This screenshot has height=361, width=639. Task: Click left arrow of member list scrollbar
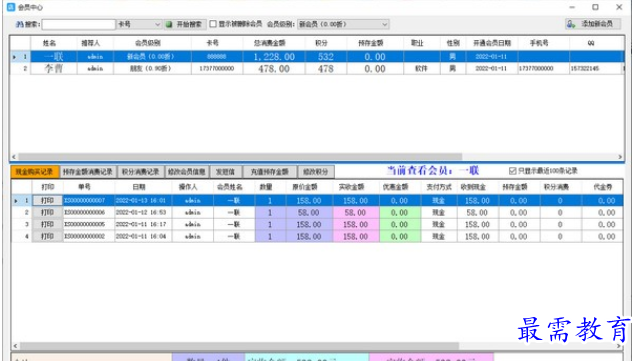tap(14, 156)
